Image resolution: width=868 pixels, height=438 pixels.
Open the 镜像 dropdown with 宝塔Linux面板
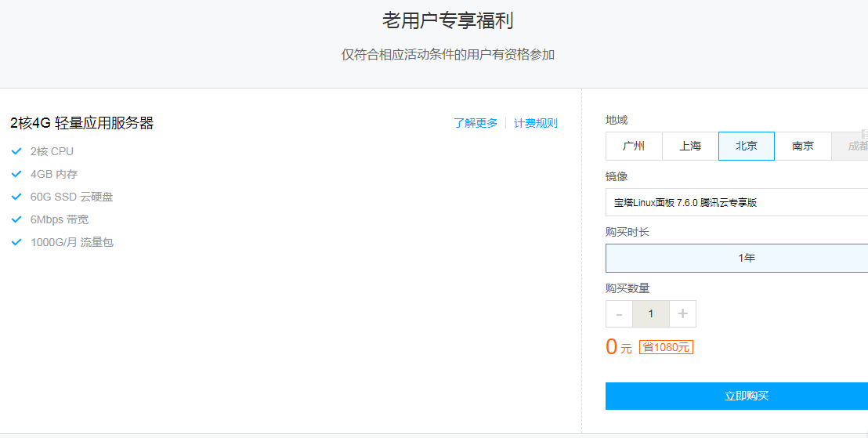point(736,202)
